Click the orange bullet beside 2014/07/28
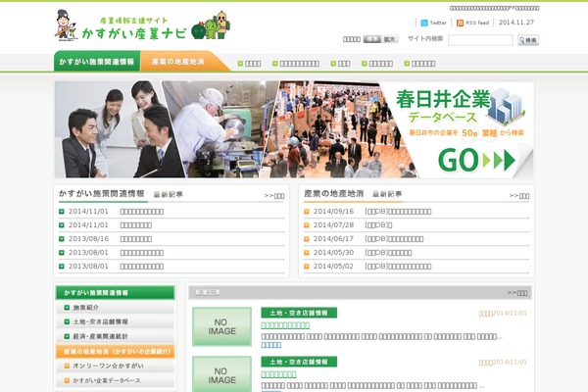This screenshot has width=588, height=392. click(307, 225)
